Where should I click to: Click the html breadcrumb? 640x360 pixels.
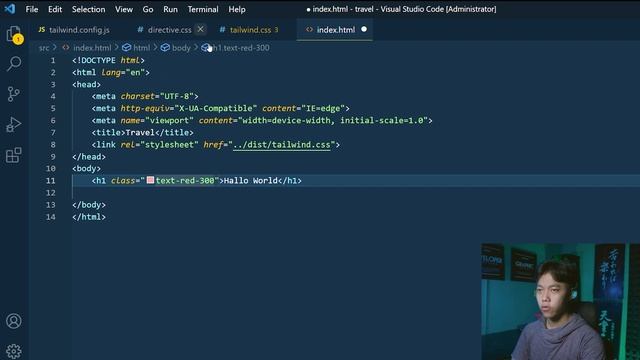click(136, 48)
